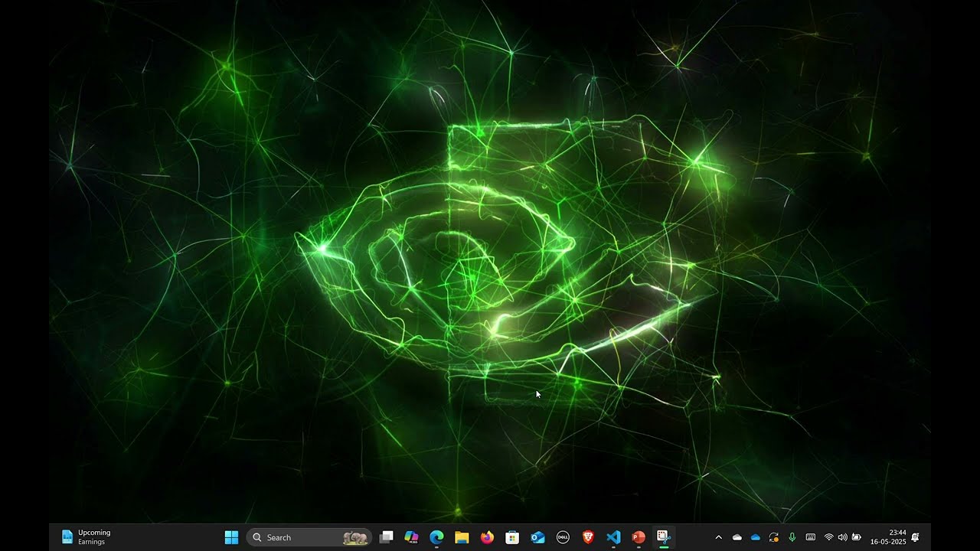Image resolution: width=980 pixels, height=551 pixels.
Task: Open the Snipping Tool in the taskbar
Action: (663, 537)
